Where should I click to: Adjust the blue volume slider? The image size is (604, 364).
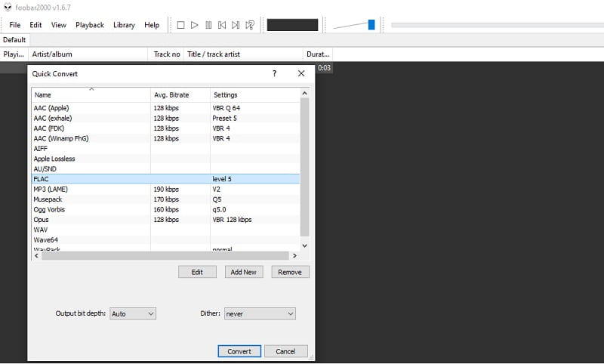tap(371, 25)
